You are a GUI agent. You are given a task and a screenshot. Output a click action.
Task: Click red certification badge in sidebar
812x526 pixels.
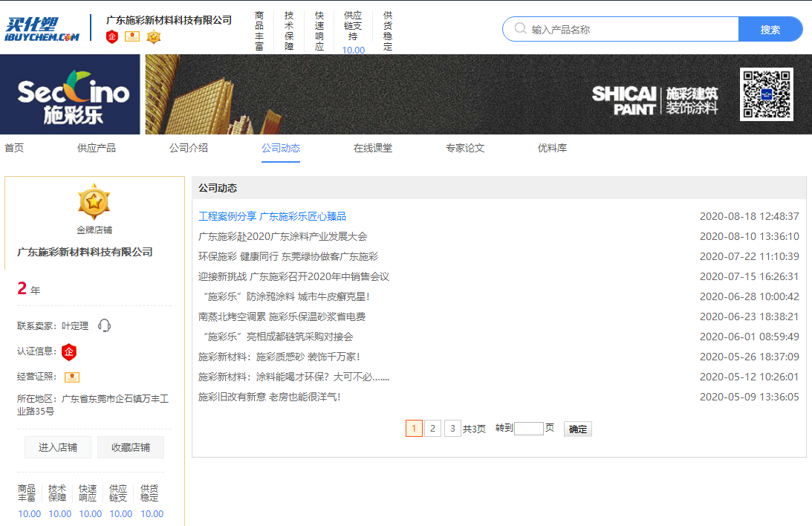(x=69, y=352)
